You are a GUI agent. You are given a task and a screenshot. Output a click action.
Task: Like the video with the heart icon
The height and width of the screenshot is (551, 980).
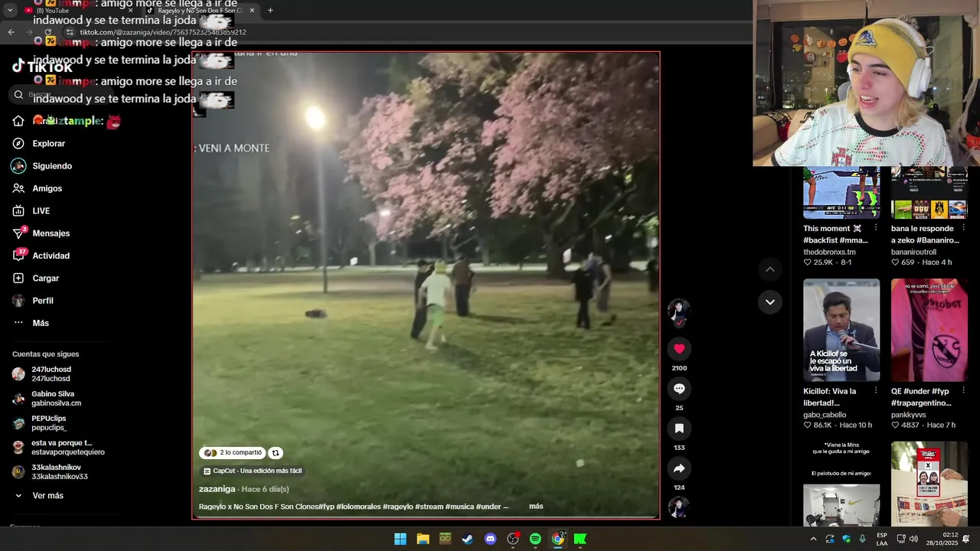tap(679, 349)
